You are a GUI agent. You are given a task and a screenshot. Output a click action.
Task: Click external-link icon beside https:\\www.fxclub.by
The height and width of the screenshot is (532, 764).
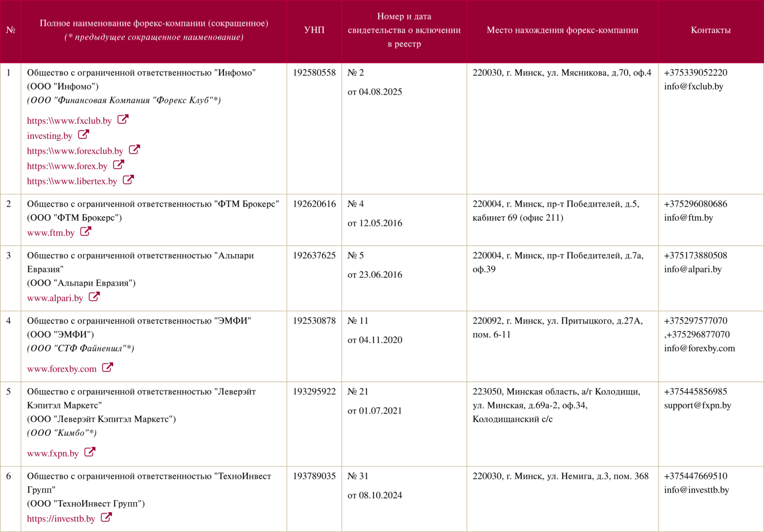click(123, 119)
